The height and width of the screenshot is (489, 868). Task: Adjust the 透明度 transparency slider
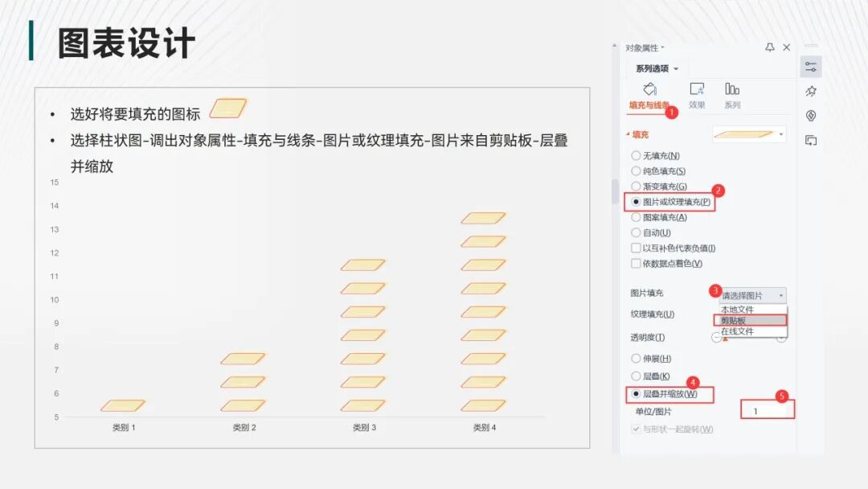pos(749,337)
